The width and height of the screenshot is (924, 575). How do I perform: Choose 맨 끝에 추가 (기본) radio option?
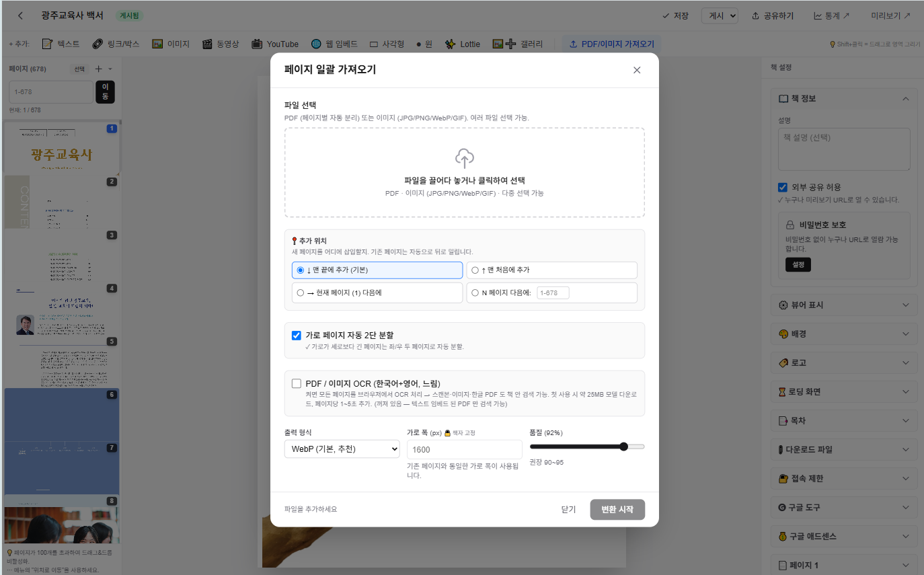tap(377, 270)
